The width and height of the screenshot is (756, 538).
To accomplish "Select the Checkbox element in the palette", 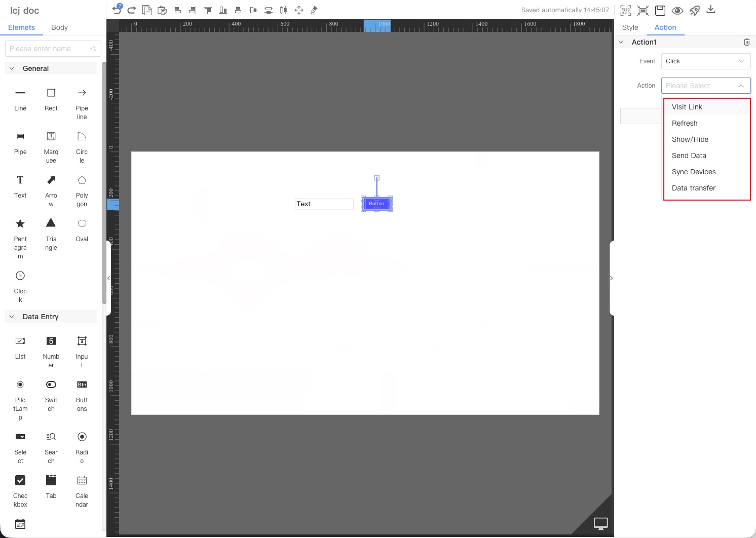I will point(20,481).
